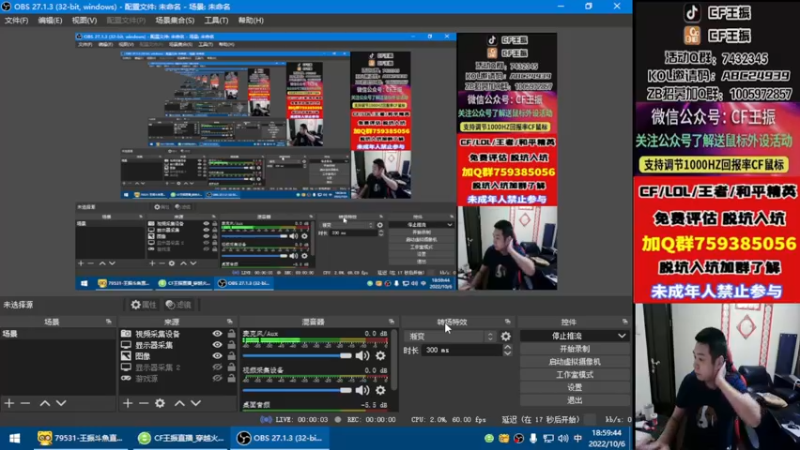Add a new source with plus icon
800x450 pixels.
(128, 403)
